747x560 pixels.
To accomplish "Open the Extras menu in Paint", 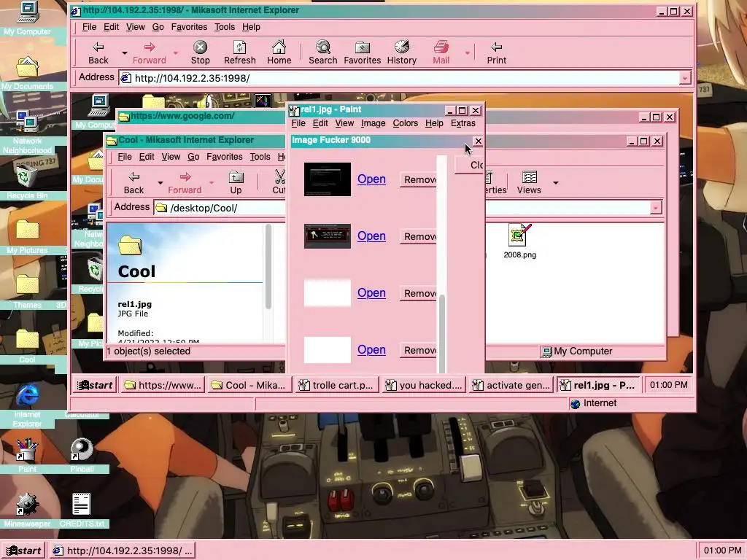I will click(463, 123).
